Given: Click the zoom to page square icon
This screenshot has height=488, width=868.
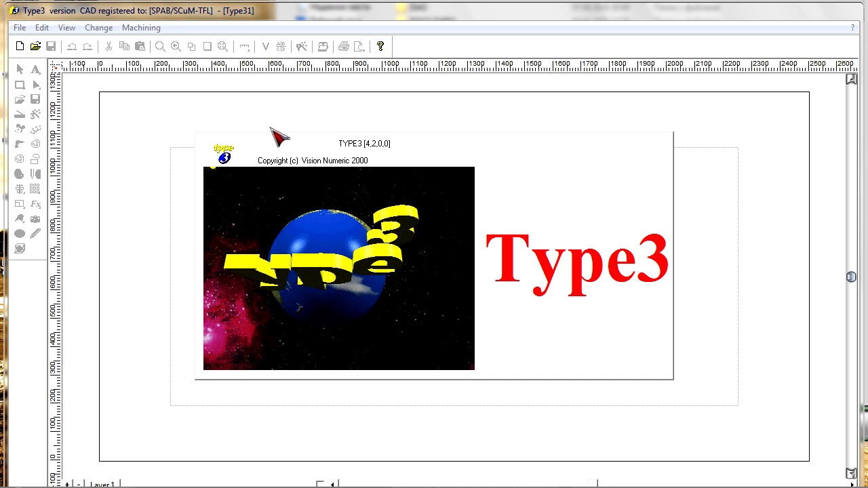Looking at the screenshot, I should coord(207,46).
